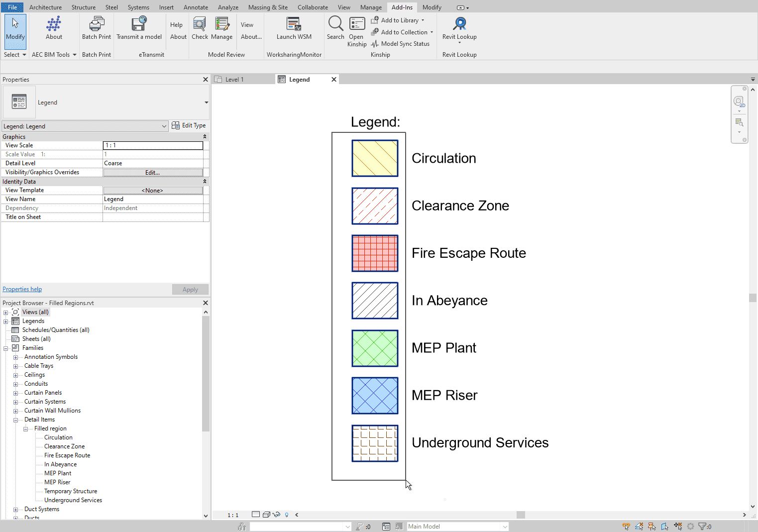Click Project Browser vertical scrollbar
Viewport: 758px width, 532px height.
click(206, 373)
